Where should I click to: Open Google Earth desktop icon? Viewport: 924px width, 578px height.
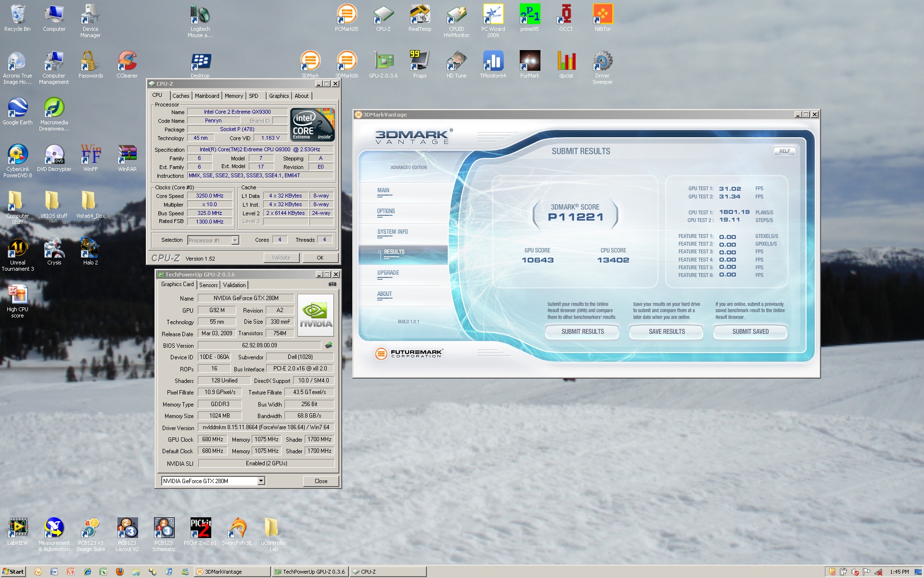(17, 111)
